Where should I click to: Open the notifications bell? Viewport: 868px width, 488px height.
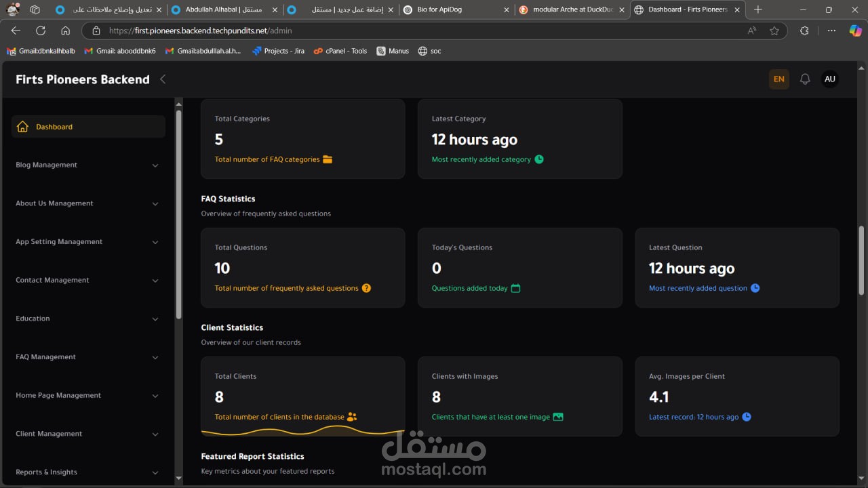(x=805, y=79)
